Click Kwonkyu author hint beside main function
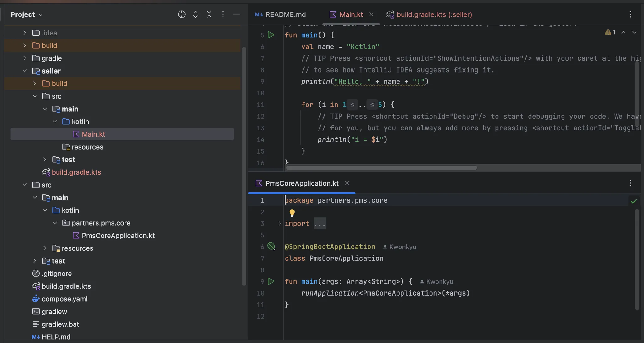This screenshot has width=644, height=343. point(436,282)
